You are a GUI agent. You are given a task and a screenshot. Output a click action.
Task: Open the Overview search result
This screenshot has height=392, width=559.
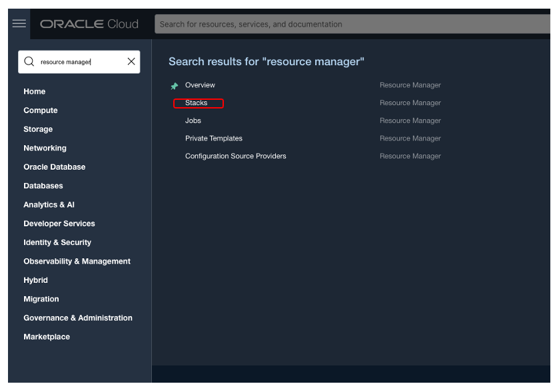click(200, 85)
